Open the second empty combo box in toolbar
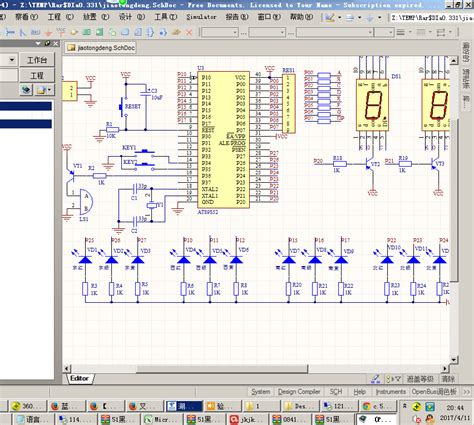474x425 pixels. click(267, 32)
